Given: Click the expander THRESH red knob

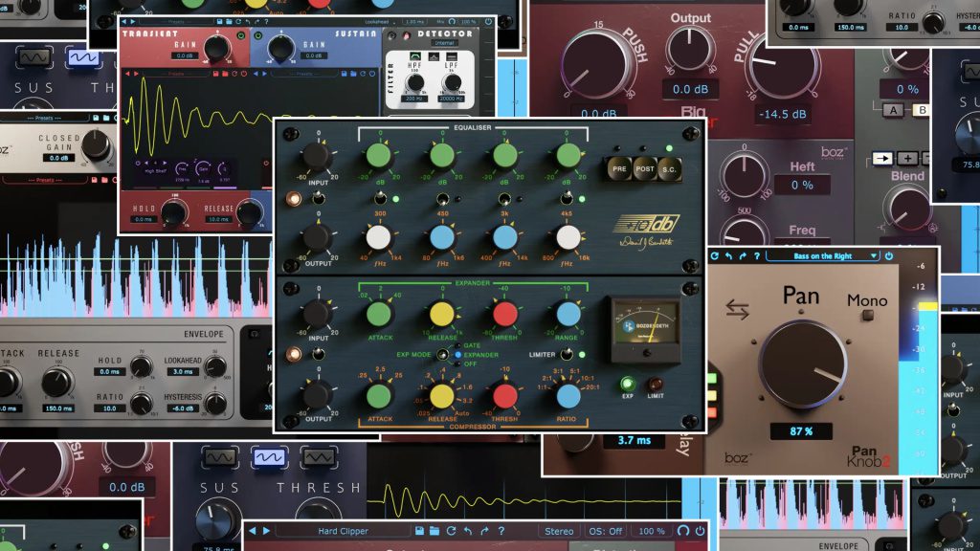Looking at the screenshot, I should (504, 314).
